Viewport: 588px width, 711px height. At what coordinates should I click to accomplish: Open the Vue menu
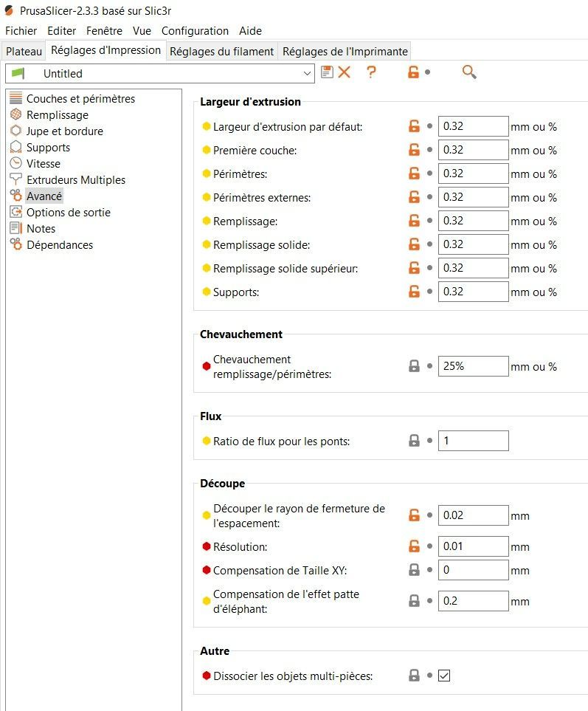pyautogui.click(x=142, y=31)
